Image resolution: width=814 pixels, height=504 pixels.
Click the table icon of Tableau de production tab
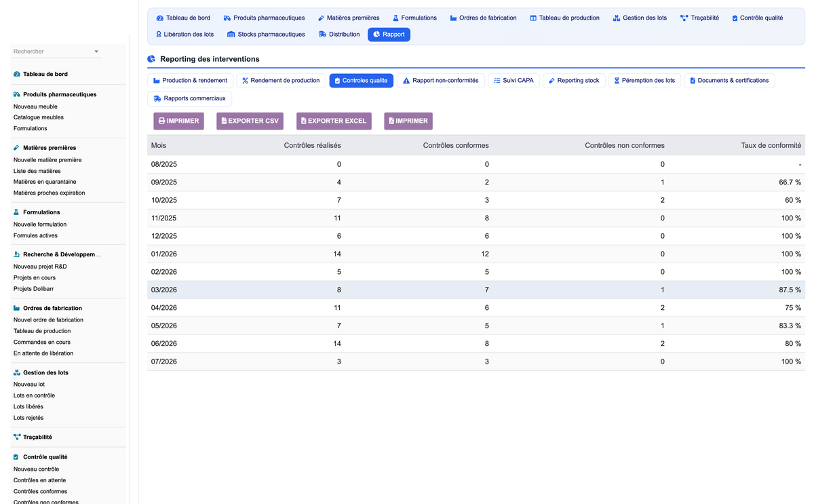pos(533,18)
